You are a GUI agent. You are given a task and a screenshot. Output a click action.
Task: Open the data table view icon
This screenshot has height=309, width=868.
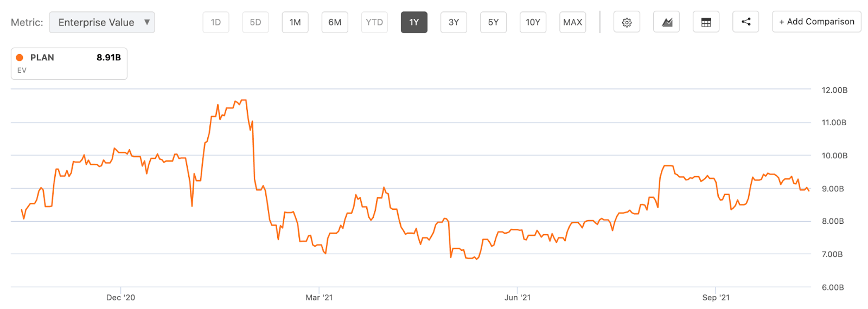[x=706, y=22]
